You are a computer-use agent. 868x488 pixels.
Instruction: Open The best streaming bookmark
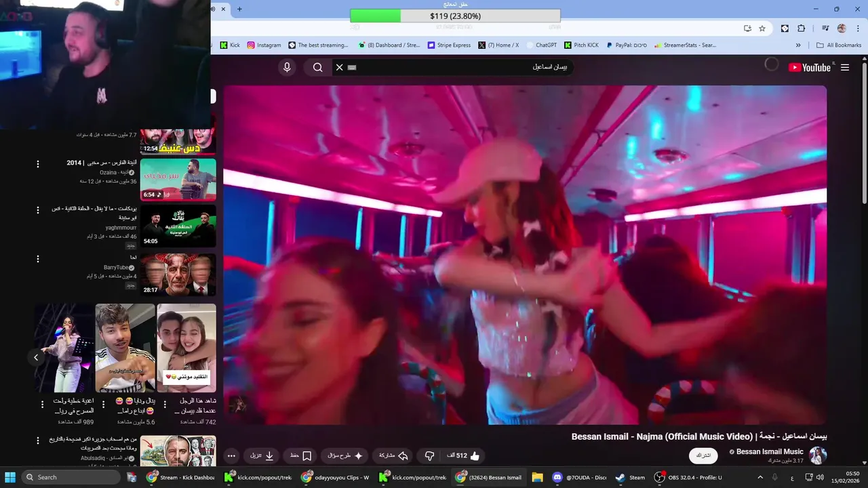pos(318,45)
